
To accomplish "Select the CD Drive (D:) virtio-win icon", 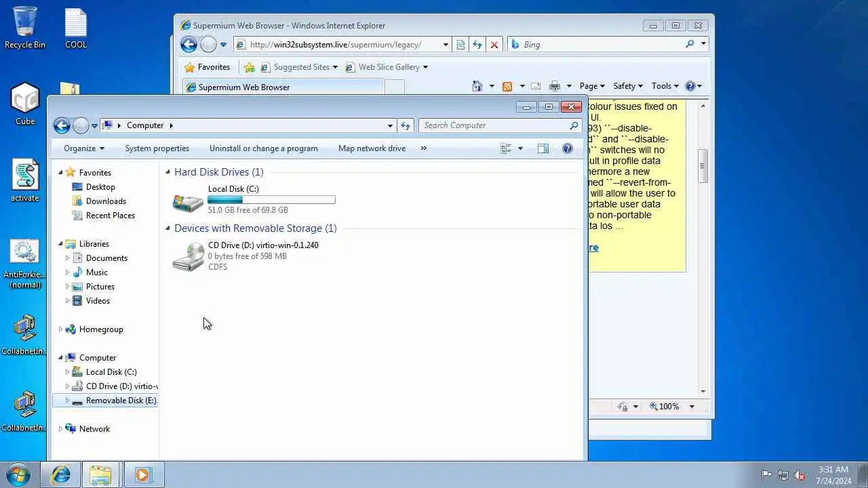I will 188,257.
